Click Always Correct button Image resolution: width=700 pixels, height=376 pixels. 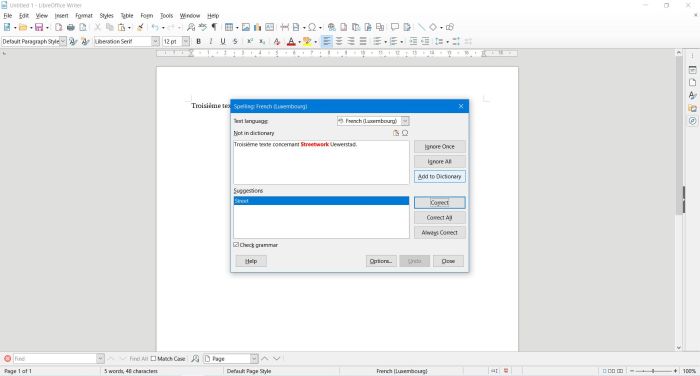pyautogui.click(x=440, y=232)
